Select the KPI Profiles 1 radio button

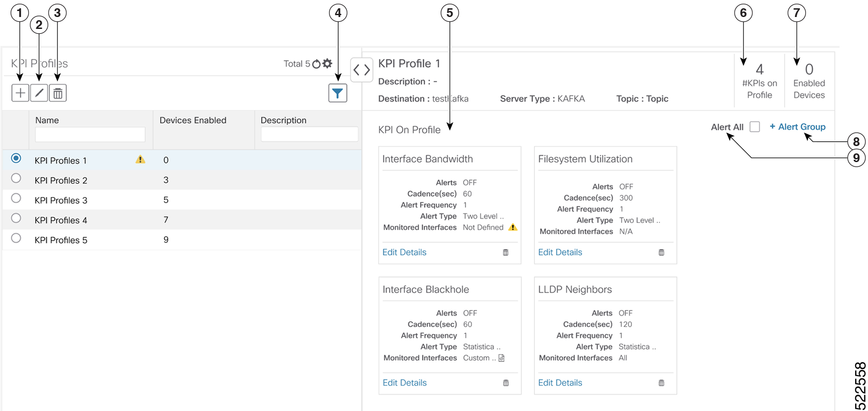(x=16, y=158)
